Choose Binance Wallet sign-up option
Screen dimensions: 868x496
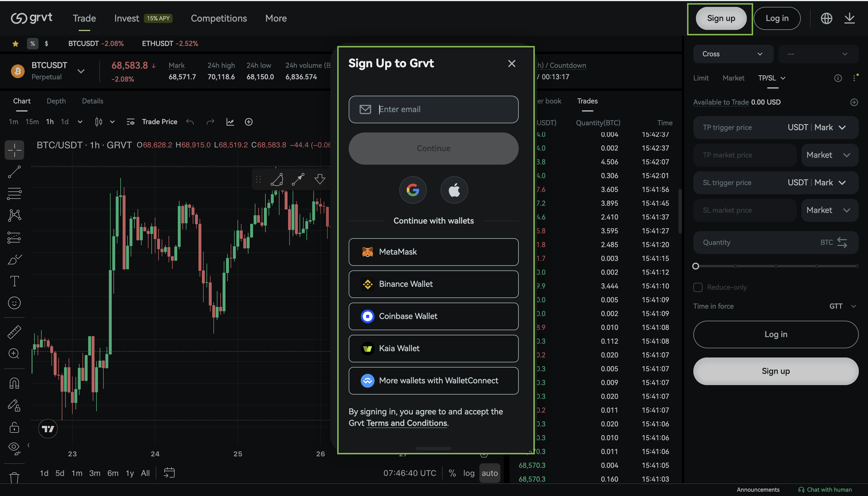[x=433, y=284]
